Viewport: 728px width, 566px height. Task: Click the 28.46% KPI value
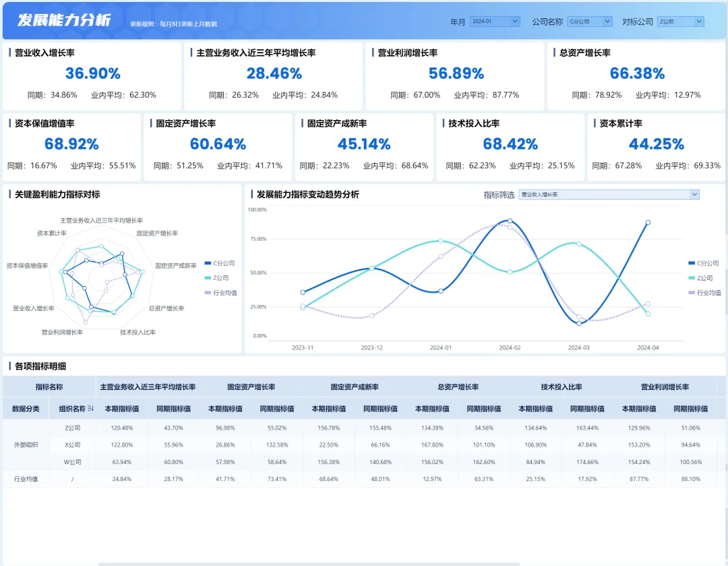coord(274,74)
